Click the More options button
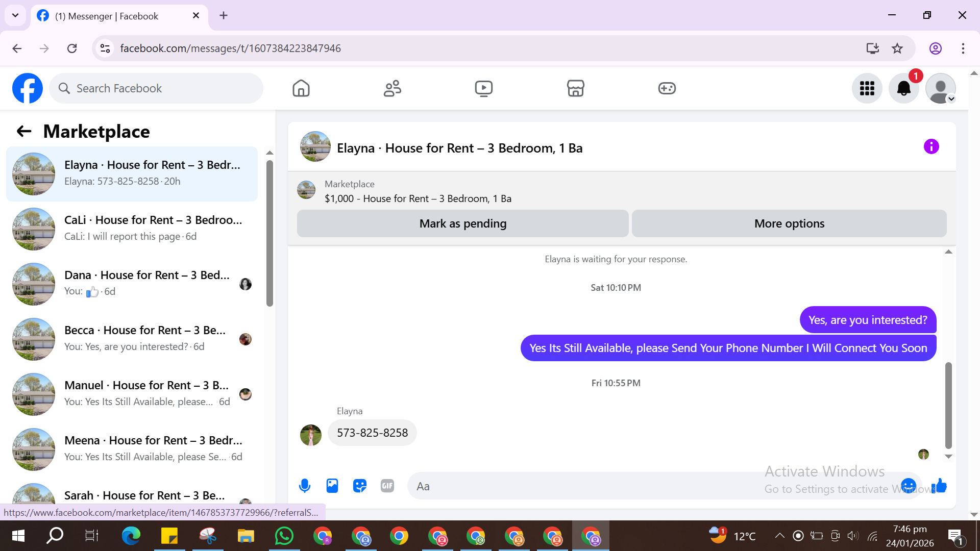Screen dimensions: 980x551 point(789,223)
